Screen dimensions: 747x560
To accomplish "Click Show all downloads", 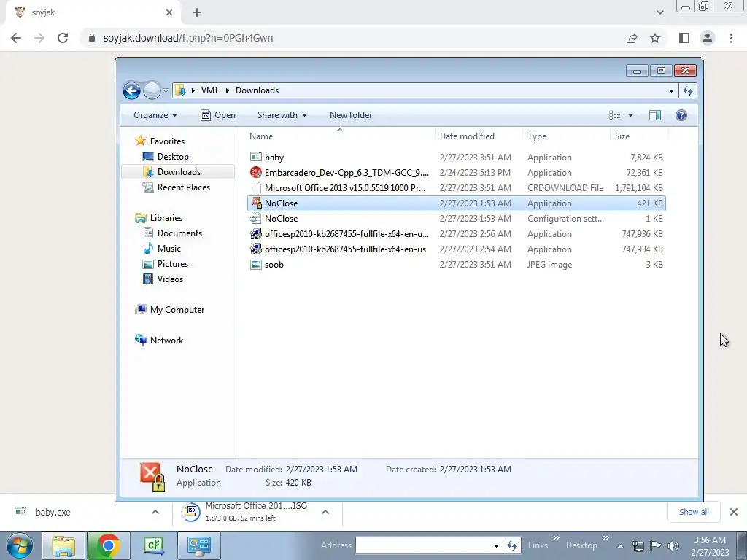I will click(x=694, y=512).
